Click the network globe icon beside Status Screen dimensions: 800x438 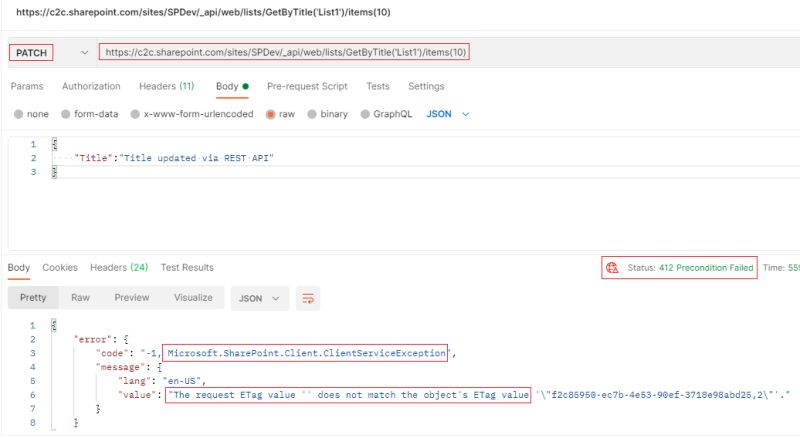click(612, 267)
